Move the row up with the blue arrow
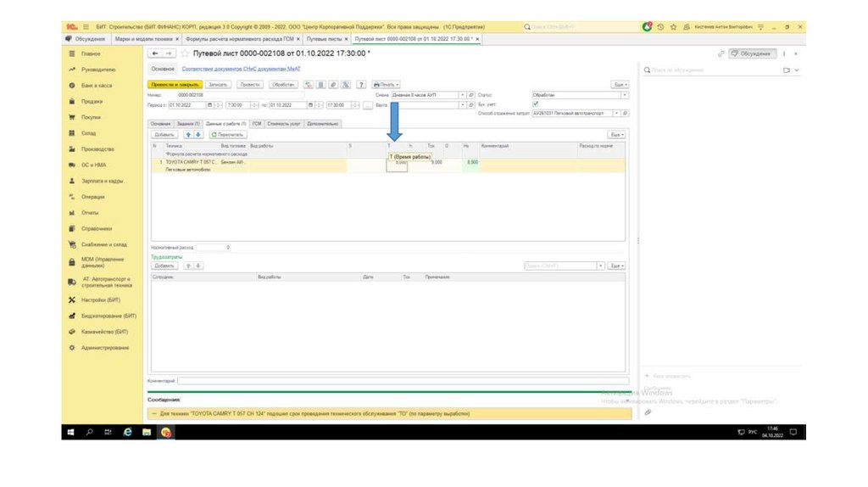The width and height of the screenshot is (868, 487). tap(188, 135)
